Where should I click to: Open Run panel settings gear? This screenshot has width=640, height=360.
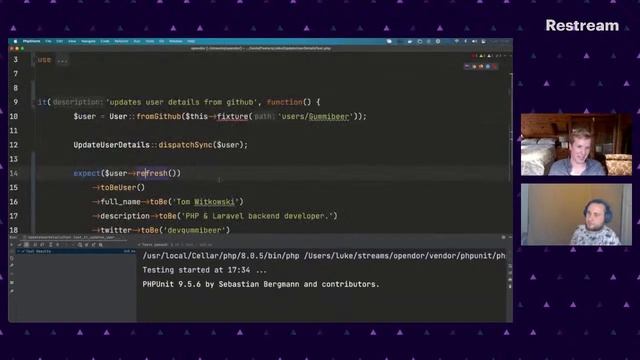[x=503, y=237]
